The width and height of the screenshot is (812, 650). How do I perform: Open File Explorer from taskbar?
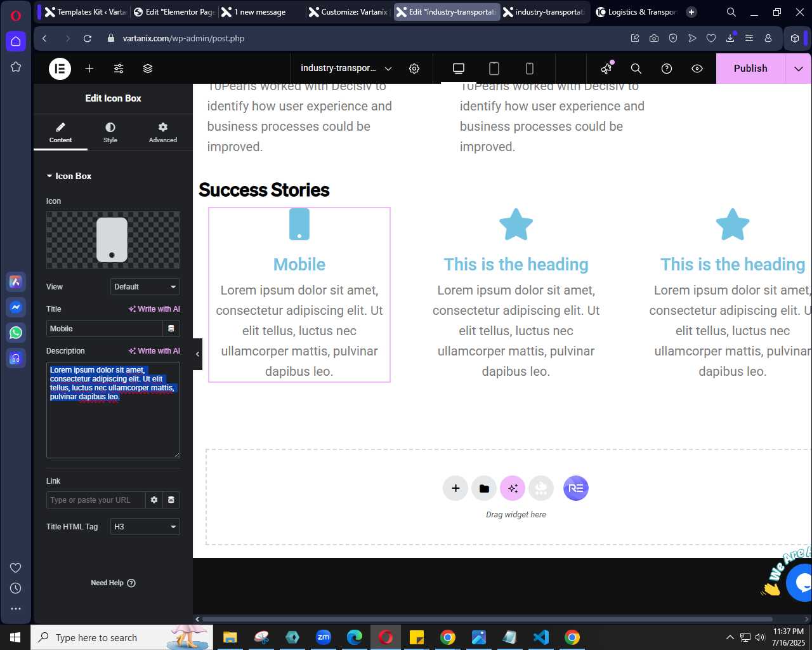230,637
